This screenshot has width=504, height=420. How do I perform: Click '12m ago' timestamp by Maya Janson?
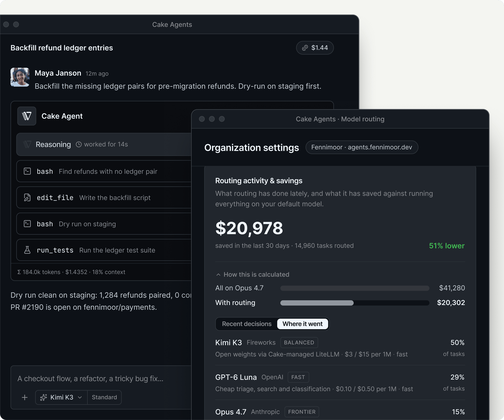(97, 74)
